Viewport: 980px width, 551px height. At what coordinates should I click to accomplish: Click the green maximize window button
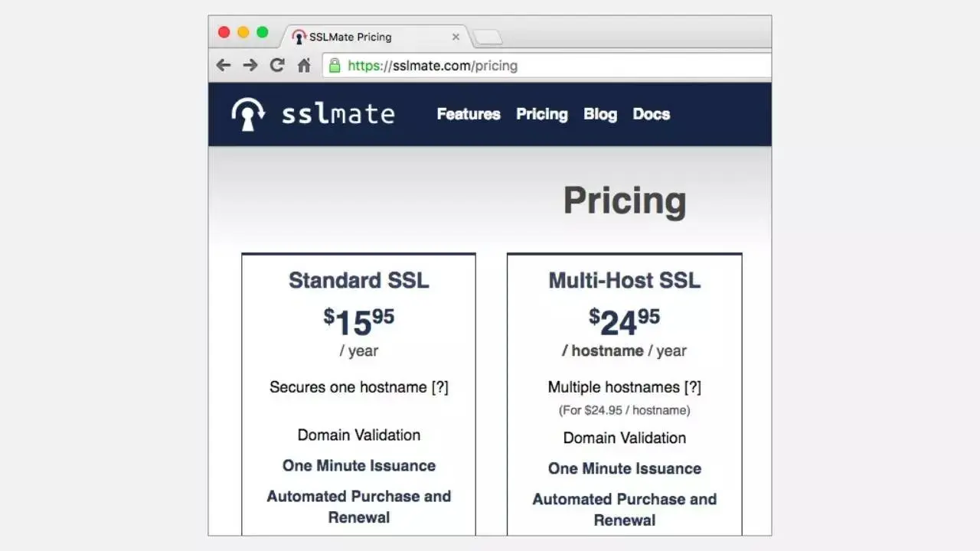tap(263, 32)
